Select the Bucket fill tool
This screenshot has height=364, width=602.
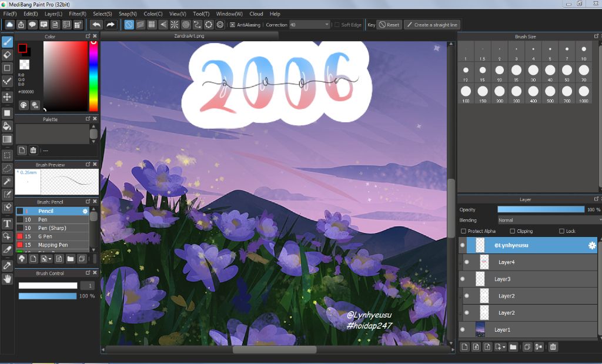click(x=7, y=126)
